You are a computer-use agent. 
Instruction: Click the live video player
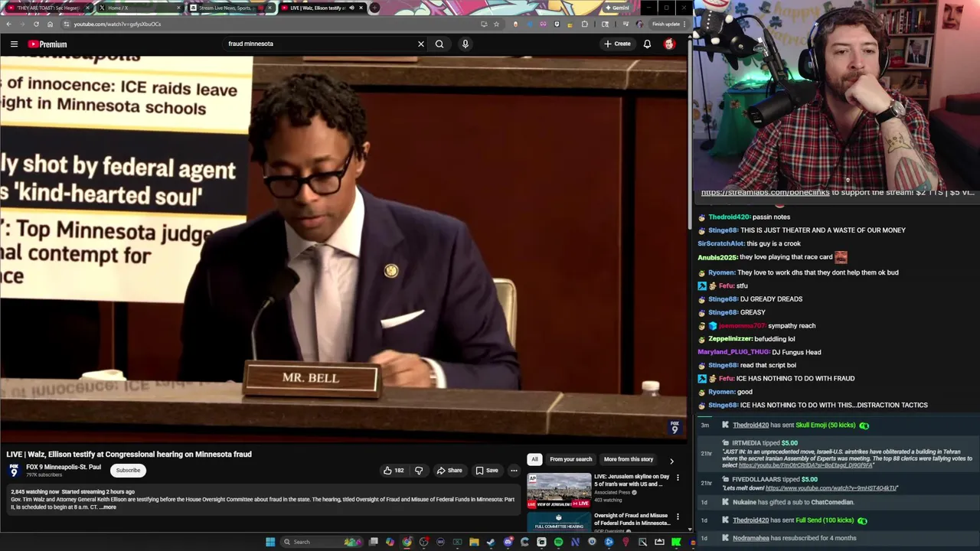point(344,249)
